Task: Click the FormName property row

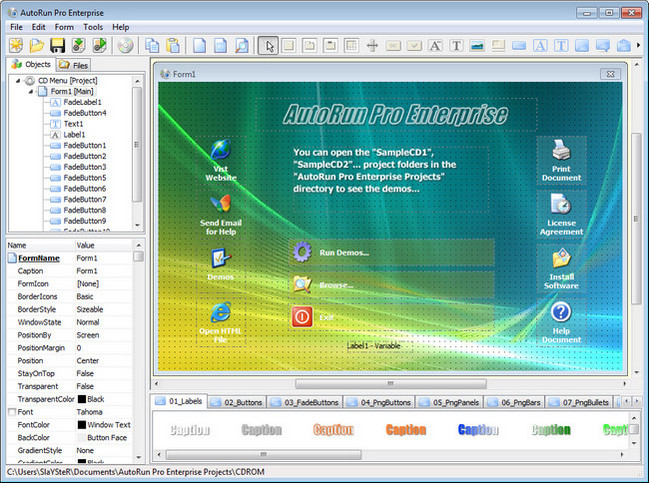Action: click(70, 258)
